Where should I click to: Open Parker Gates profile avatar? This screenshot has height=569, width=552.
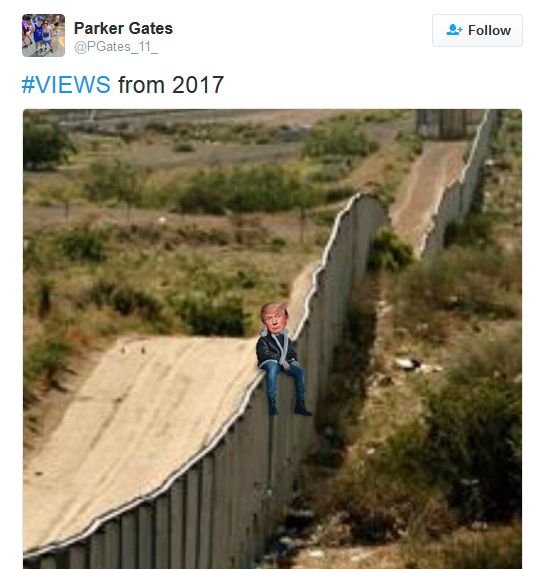point(44,35)
